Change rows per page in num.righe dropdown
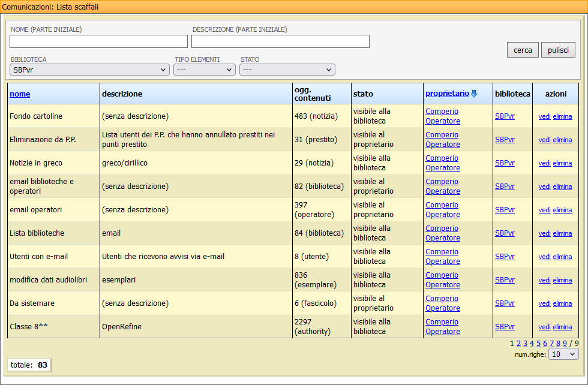This screenshot has height=385, width=588. 563,354
